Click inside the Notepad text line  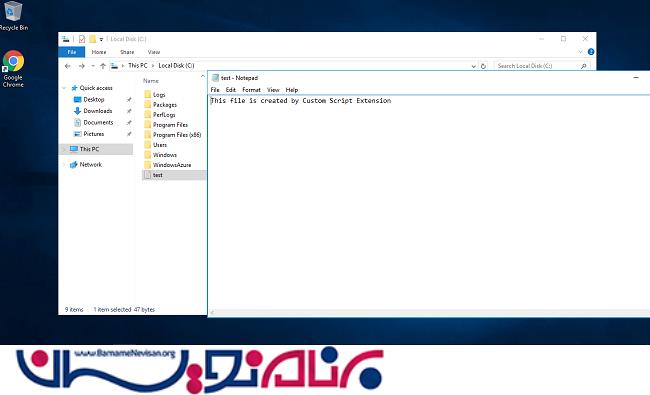[301, 101]
